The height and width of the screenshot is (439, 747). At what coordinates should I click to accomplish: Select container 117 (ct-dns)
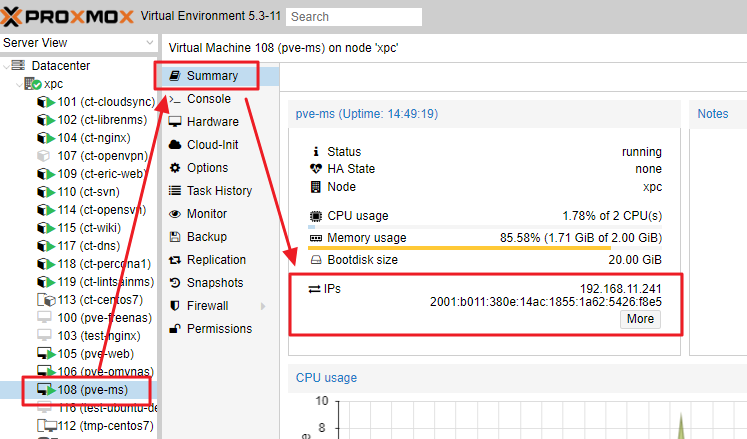(x=89, y=246)
